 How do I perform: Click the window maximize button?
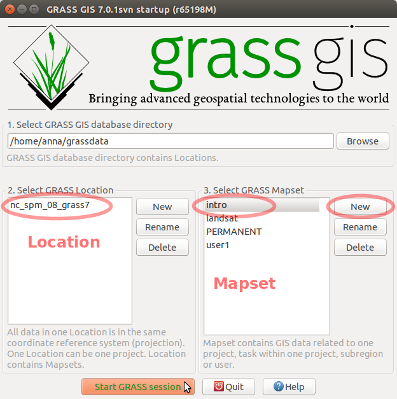click(34, 9)
